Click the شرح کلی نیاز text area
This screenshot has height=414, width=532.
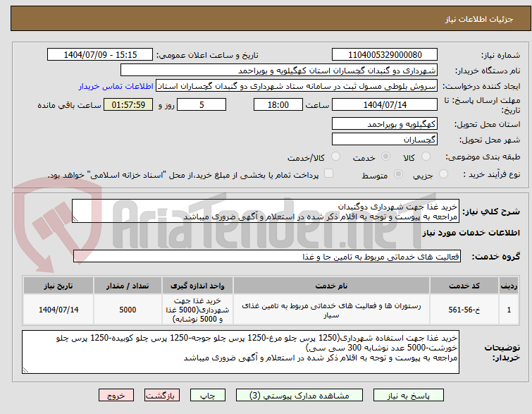tap(266, 212)
